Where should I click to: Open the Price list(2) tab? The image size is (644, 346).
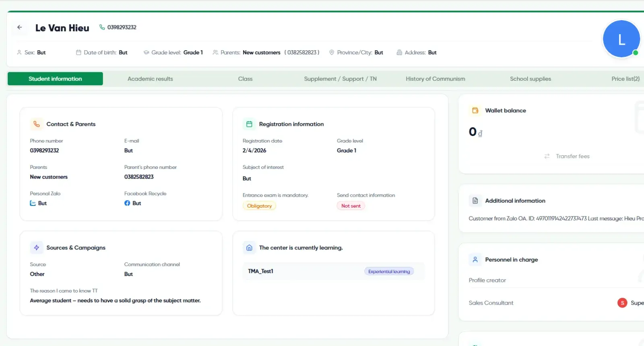click(625, 79)
